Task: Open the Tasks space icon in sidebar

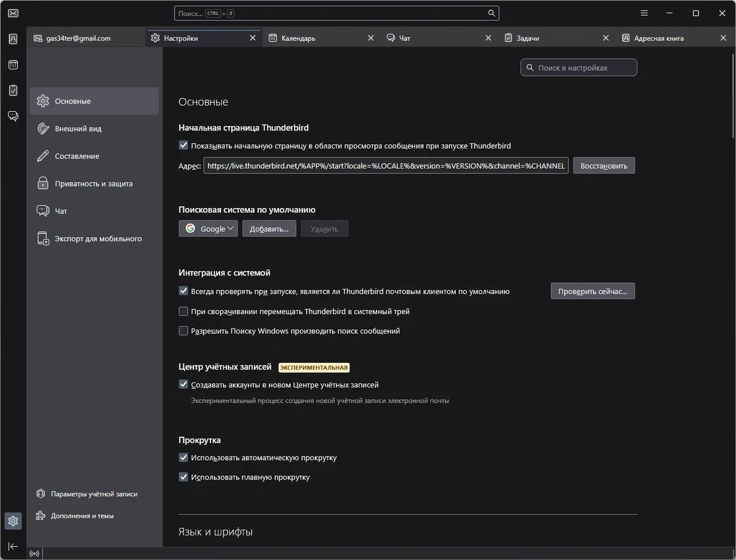Action: coord(13,90)
